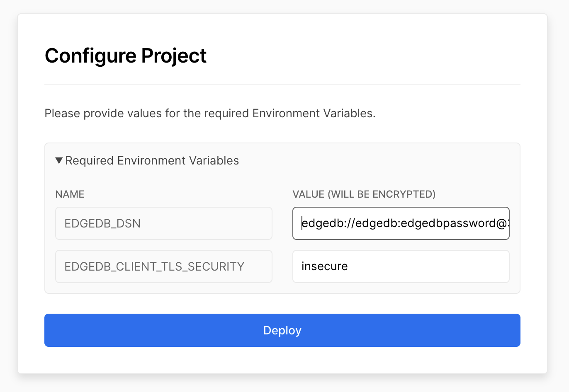Collapse the Required Environment Variables section
569x392 pixels.
click(147, 161)
